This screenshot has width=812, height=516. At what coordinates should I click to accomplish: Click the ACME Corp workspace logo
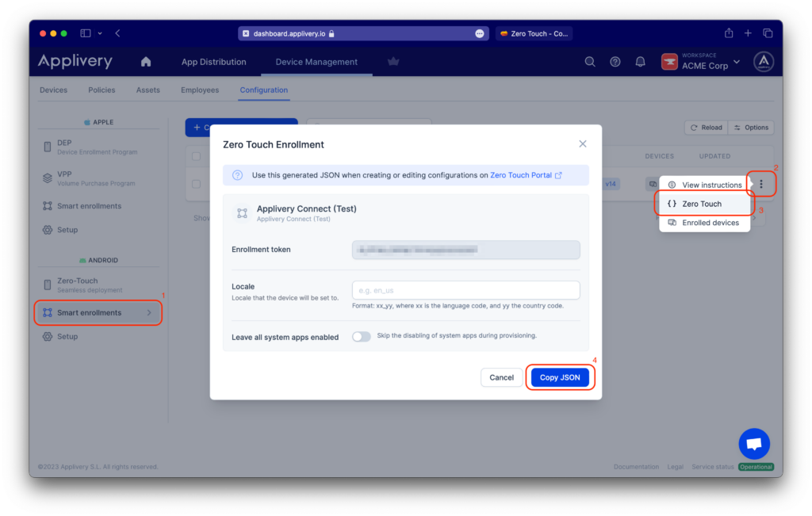coord(669,62)
